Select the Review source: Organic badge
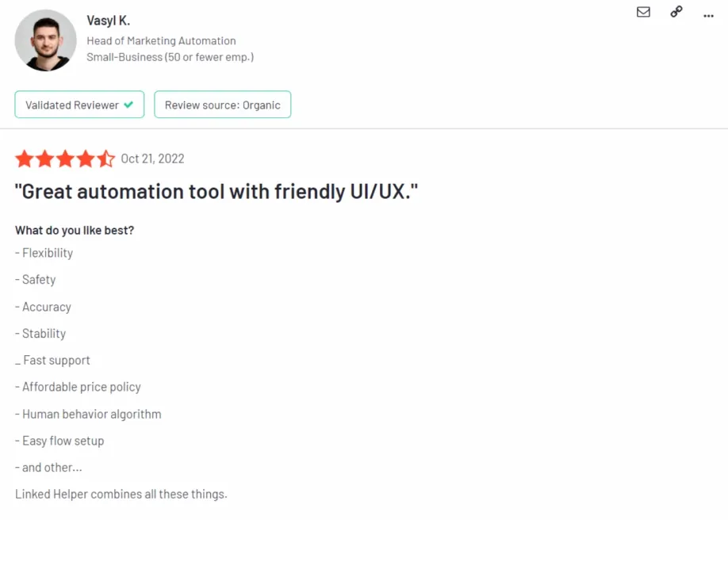This screenshot has height=562, width=728. pyautogui.click(x=222, y=104)
